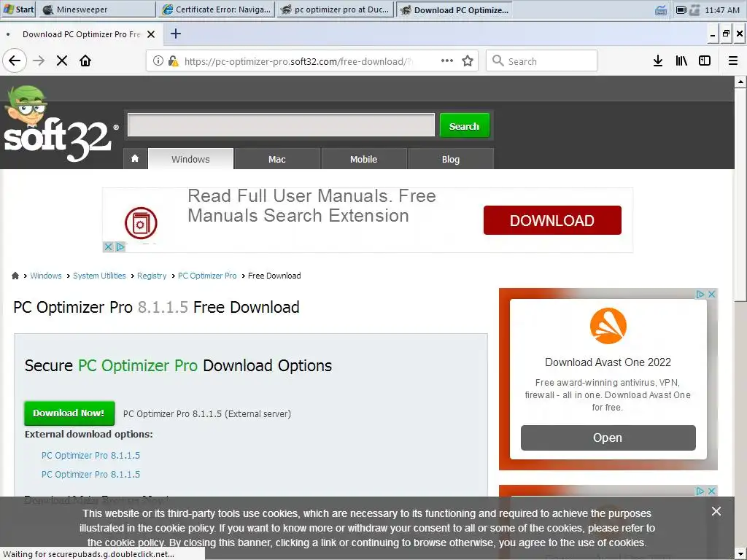747x560 pixels.
Task: Toggle the sidebar view icon
Action: click(705, 61)
